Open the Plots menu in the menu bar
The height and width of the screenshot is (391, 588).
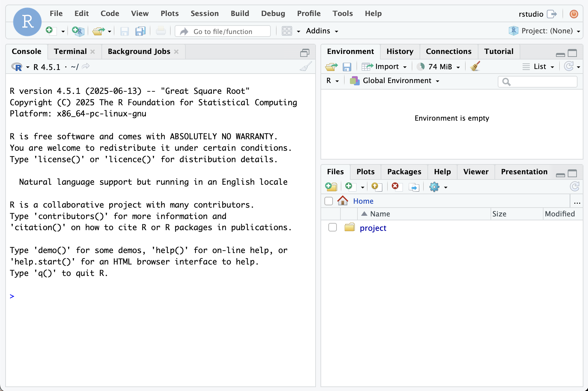(169, 13)
